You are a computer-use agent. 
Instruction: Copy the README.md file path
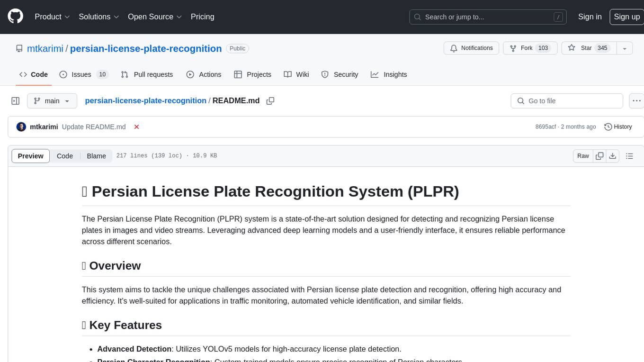tap(270, 101)
